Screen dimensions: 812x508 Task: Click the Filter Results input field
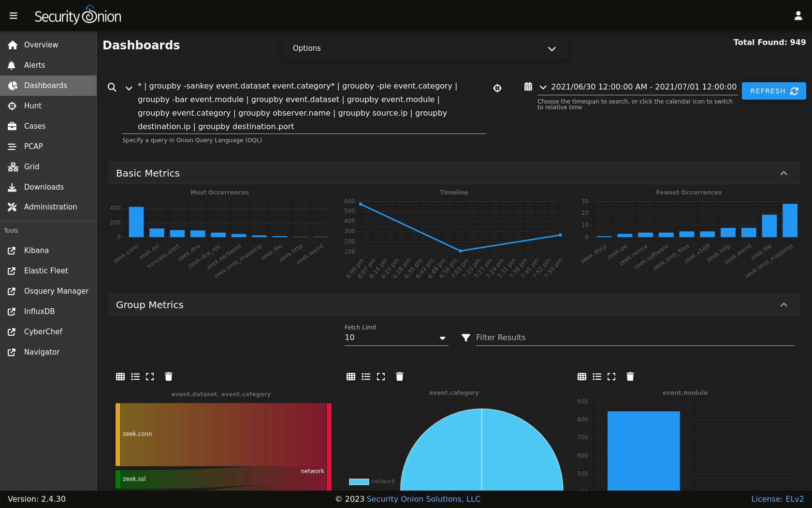coord(634,338)
